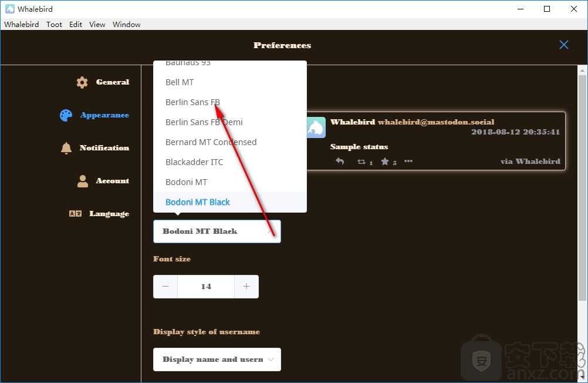Increase the font size with plus

tap(246, 287)
